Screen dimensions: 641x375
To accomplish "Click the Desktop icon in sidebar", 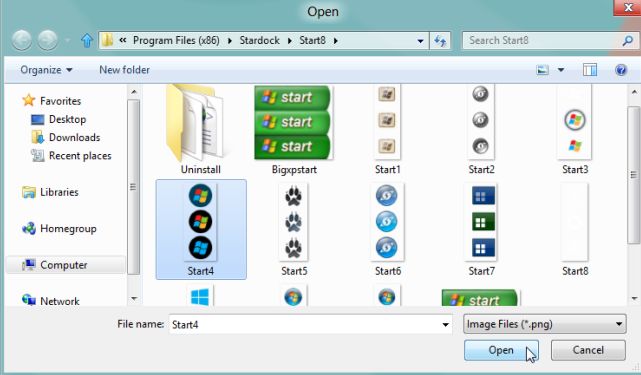I will [x=38, y=119].
